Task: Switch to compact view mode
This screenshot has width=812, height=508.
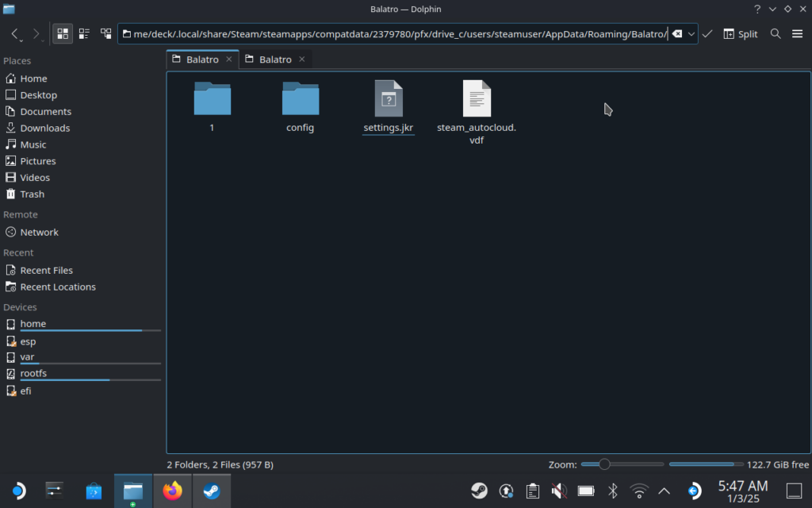Action: (84, 34)
